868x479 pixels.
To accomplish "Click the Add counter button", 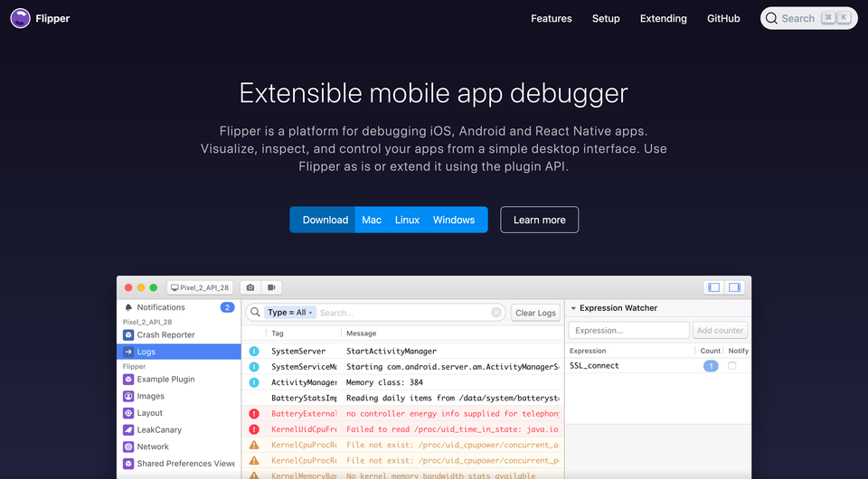I will tap(720, 330).
